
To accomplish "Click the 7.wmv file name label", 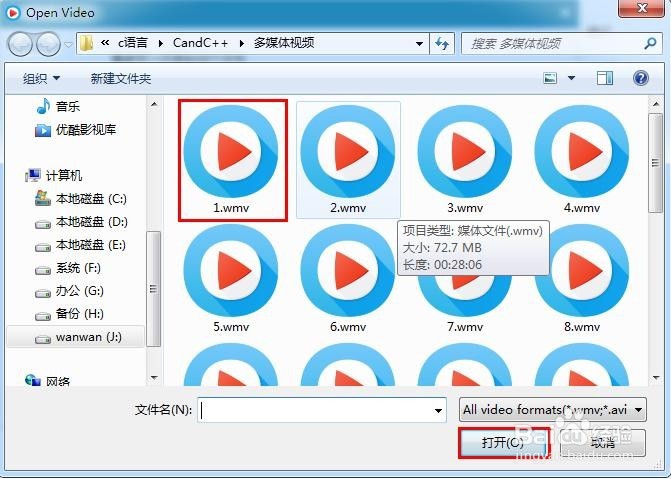I will [x=465, y=327].
